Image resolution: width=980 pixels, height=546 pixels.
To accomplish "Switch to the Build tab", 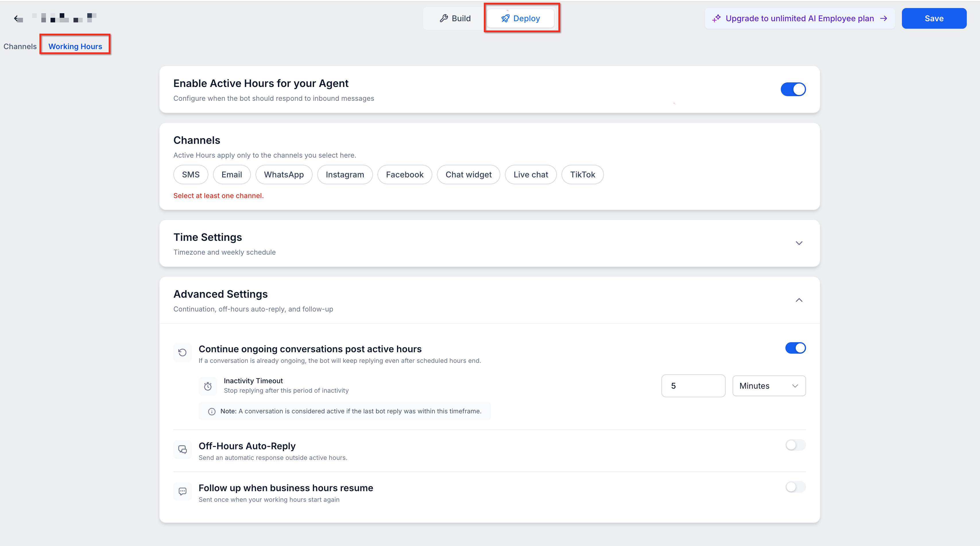I will 455,18.
